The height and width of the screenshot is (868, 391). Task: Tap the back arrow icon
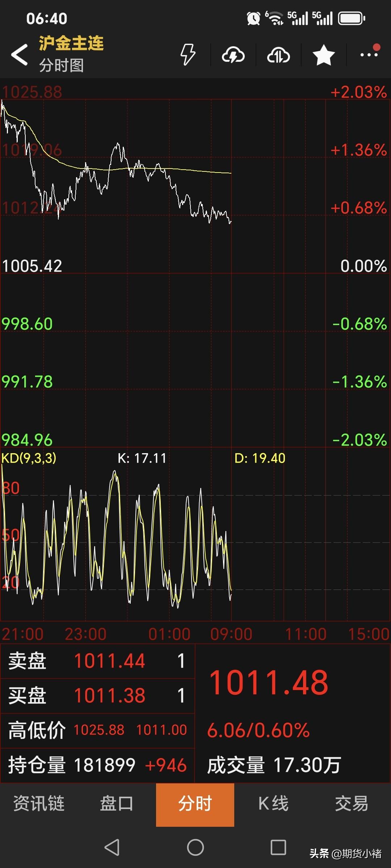pyautogui.click(x=19, y=55)
